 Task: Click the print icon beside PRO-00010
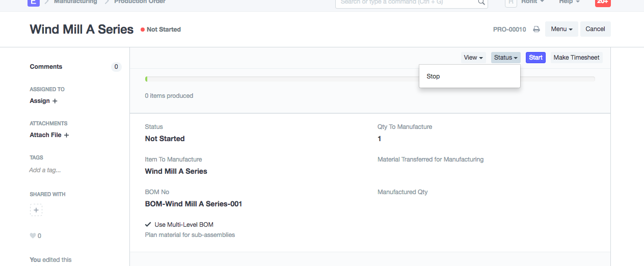(x=536, y=30)
